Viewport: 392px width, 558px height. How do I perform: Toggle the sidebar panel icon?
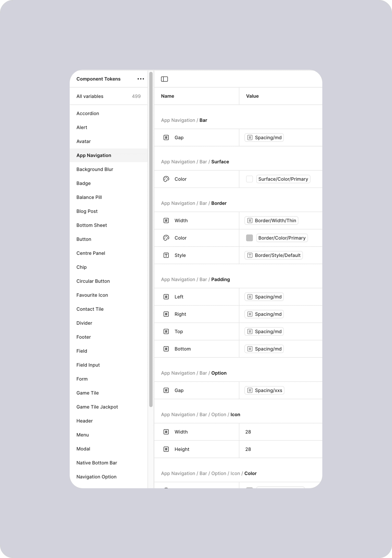coord(164,79)
